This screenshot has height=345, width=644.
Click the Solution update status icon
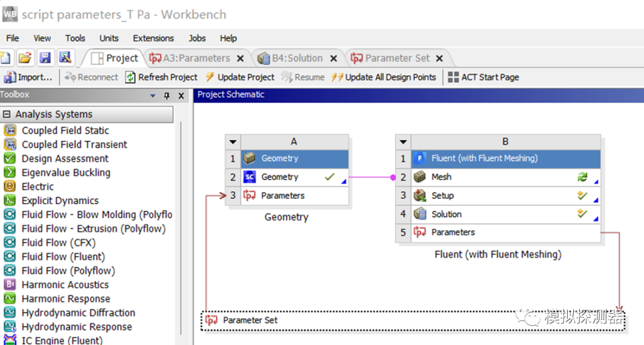pyautogui.click(x=582, y=214)
